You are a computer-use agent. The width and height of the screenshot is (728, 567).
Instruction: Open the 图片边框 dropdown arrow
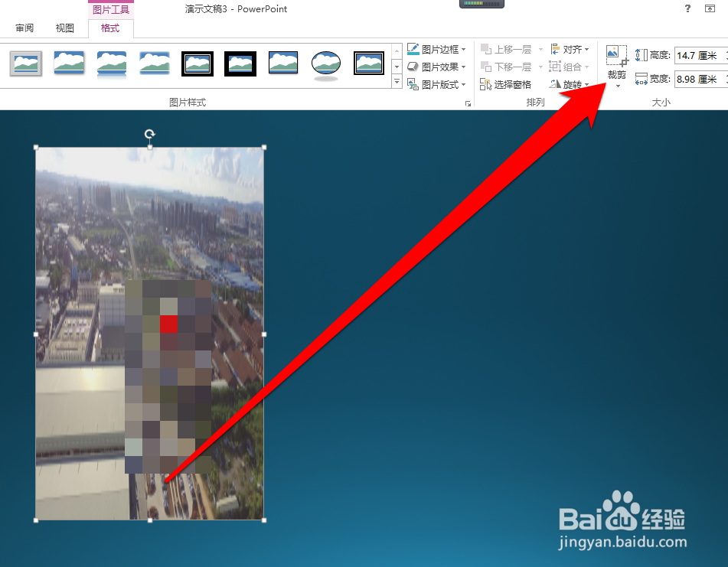pos(463,49)
